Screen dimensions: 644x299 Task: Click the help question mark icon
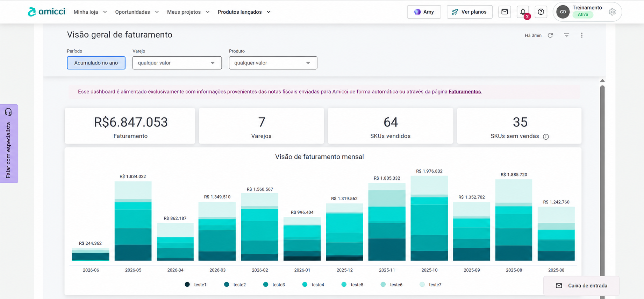(x=541, y=12)
